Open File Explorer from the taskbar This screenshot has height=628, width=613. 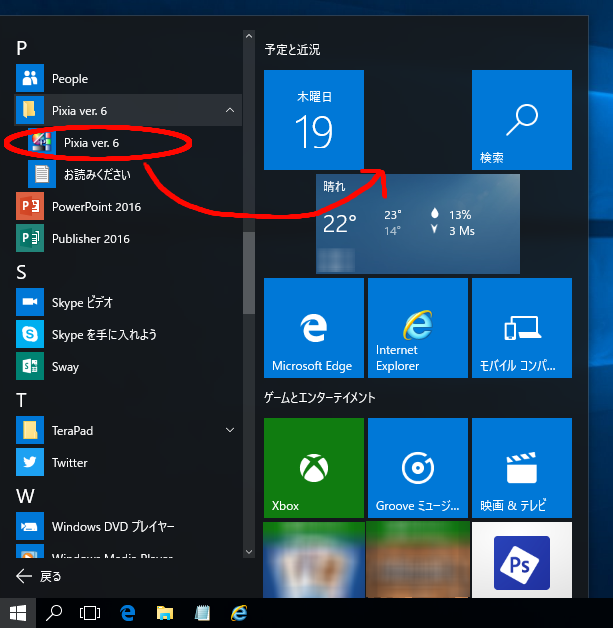165,613
